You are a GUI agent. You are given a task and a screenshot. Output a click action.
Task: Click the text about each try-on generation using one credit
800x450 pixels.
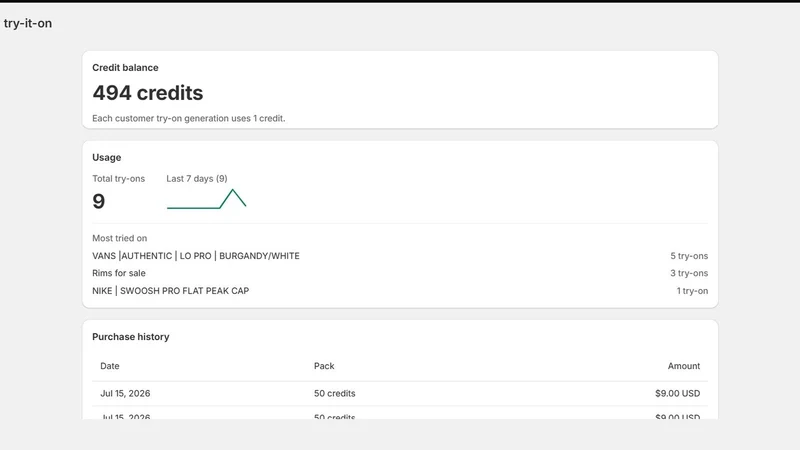pyautogui.click(x=188, y=118)
